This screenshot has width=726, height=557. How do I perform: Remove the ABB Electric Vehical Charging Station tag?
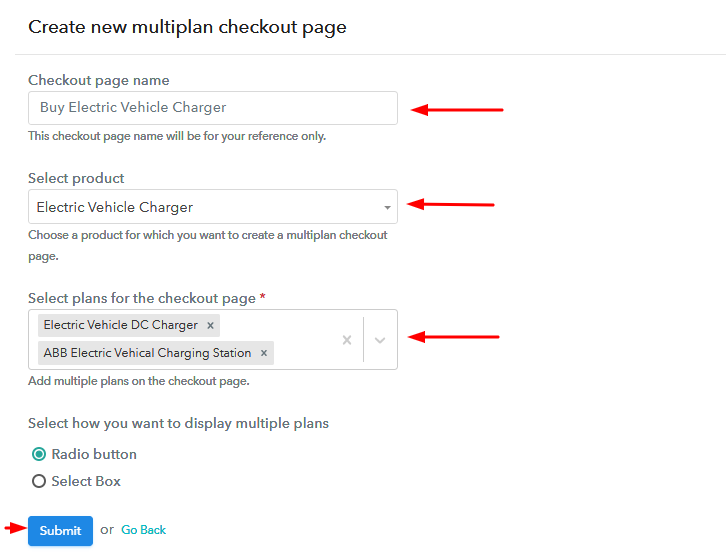click(x=264, y=353)
